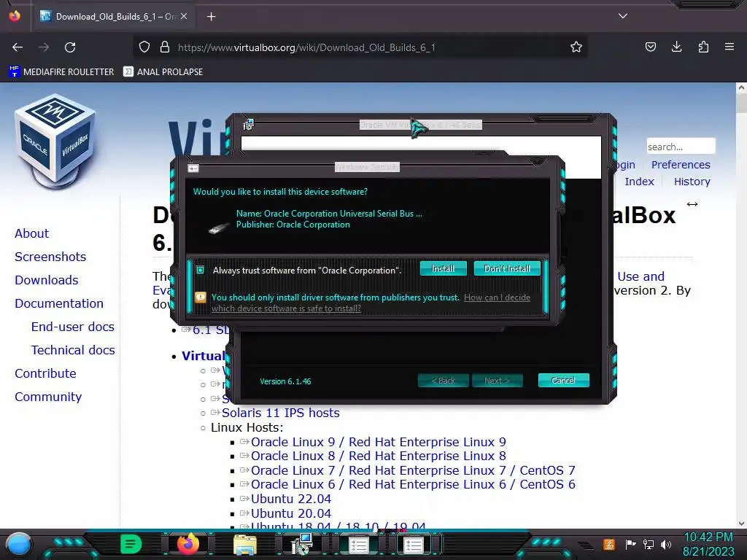Viewport: 747px width, 560px height.
Task: Open a new tab with the plus button
Action: click(211, 17)
